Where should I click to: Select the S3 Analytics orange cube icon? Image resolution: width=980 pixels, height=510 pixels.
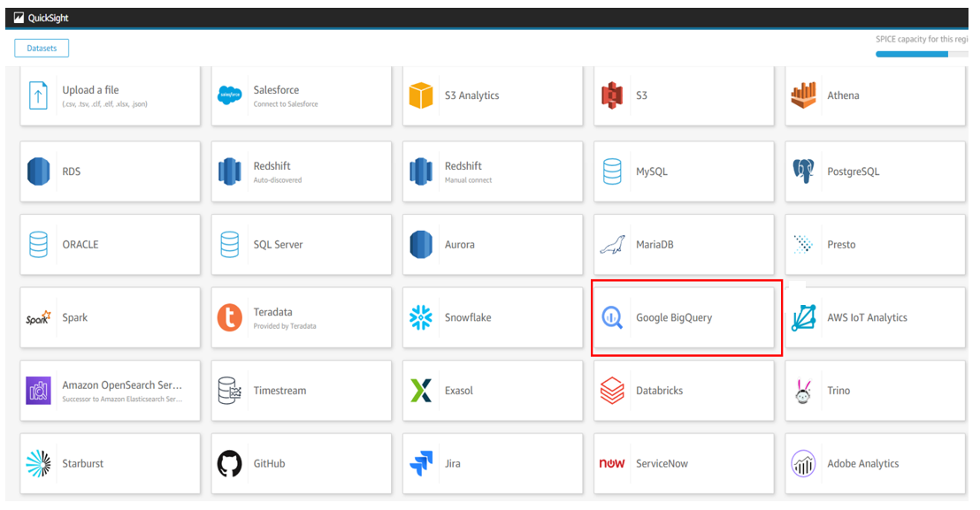(x=421, y=95)
